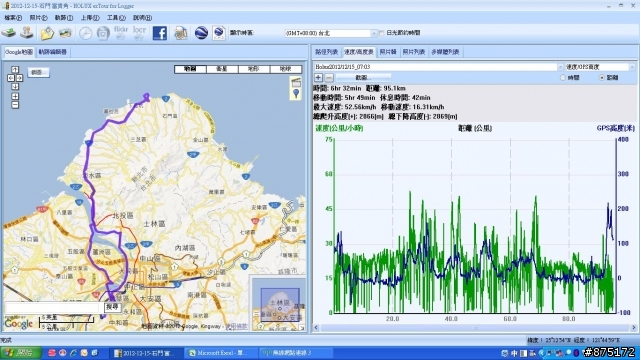This screenshot has width=640, height=360.
Task: Click the Windows Start button
Action: (x=20, y=353)
